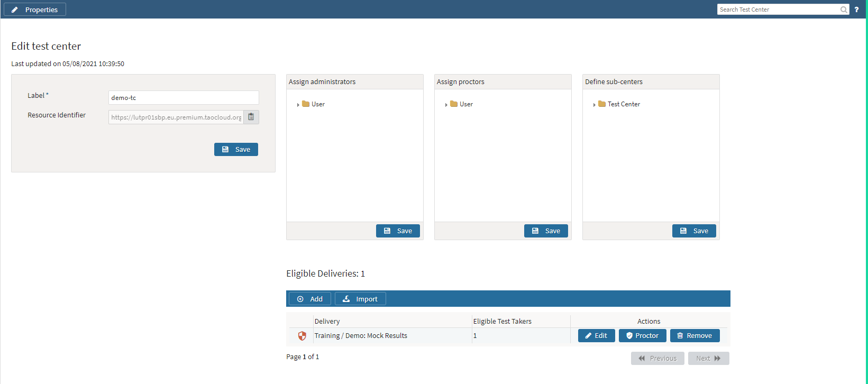Click the proctored shield icon in delivery row

[x=302, y=336]
